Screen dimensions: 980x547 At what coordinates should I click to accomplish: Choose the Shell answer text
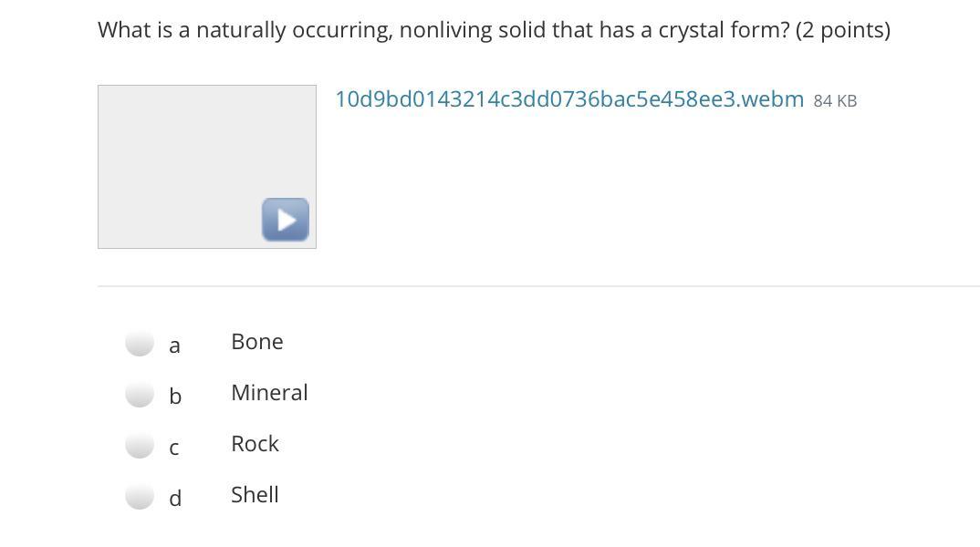[255, 495]
